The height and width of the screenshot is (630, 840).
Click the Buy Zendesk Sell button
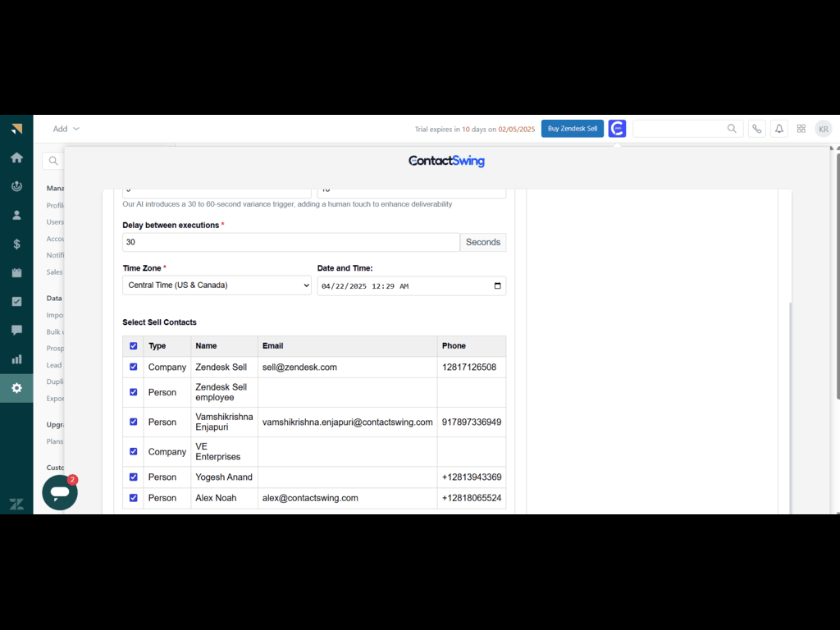click(x=572, y=129)
